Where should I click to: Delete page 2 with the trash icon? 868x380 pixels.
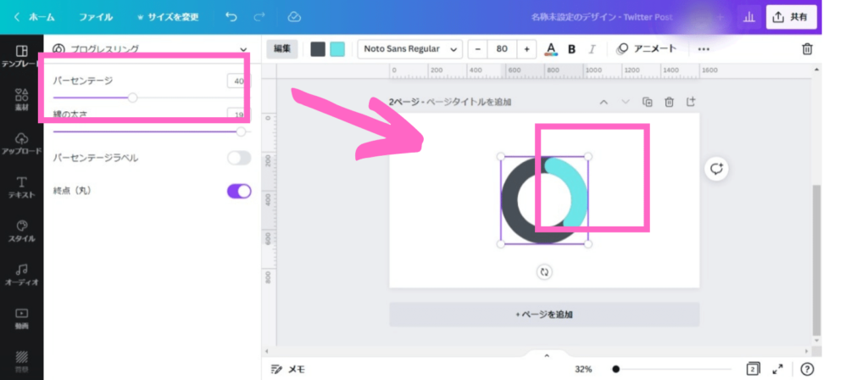(670, 102)
